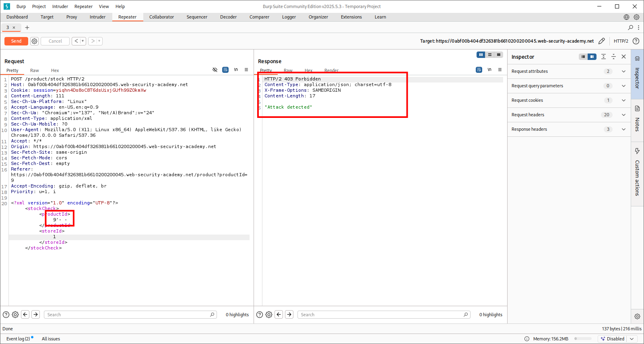Expand all Inspector sections icon

coord(603,57)
